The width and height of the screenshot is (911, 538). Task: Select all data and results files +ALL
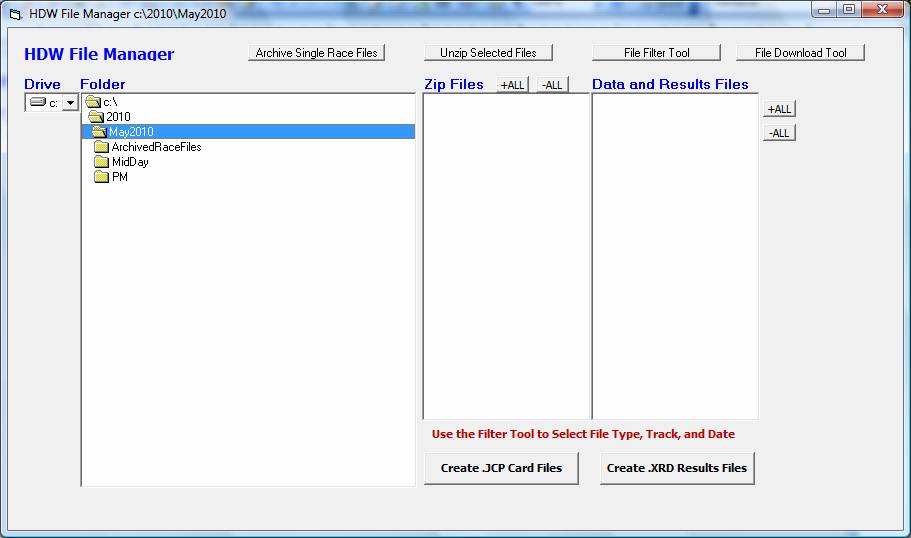tap(779, 109)
